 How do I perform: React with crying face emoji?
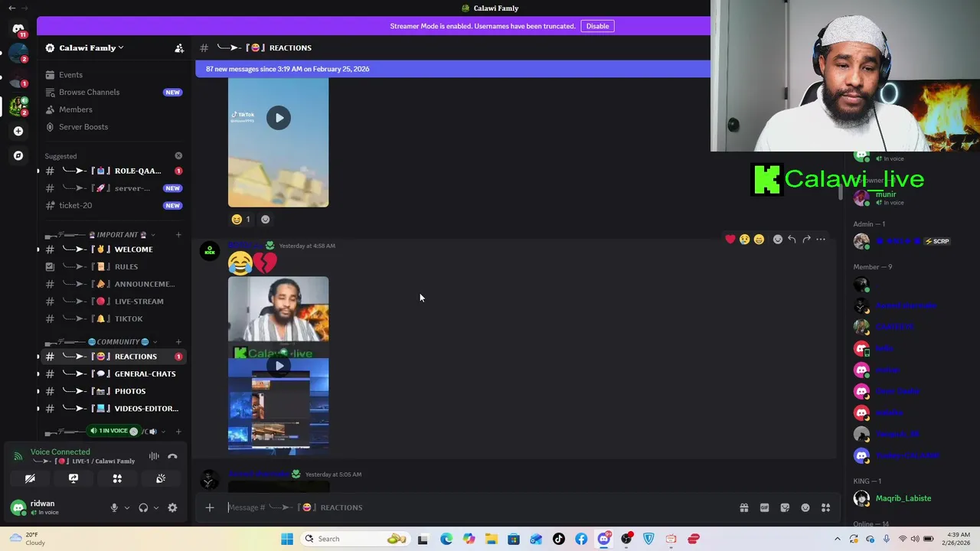744,240
